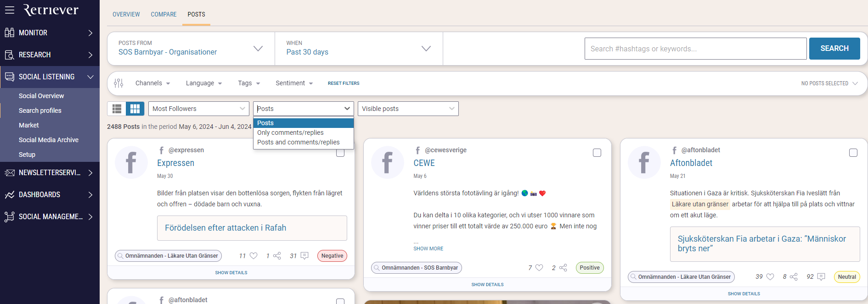Viewport: 868px width, 304px height.
Task: Reset all filters
Action: point(344,83)
